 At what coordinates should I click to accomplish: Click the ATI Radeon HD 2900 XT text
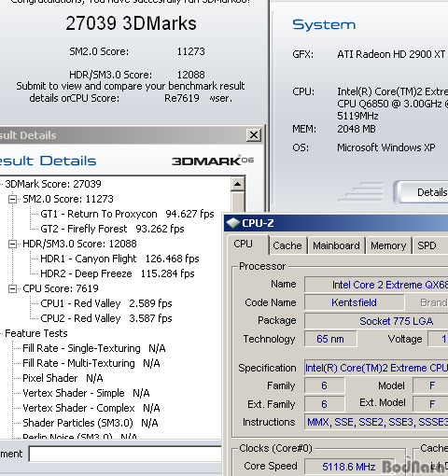(391, 54)
